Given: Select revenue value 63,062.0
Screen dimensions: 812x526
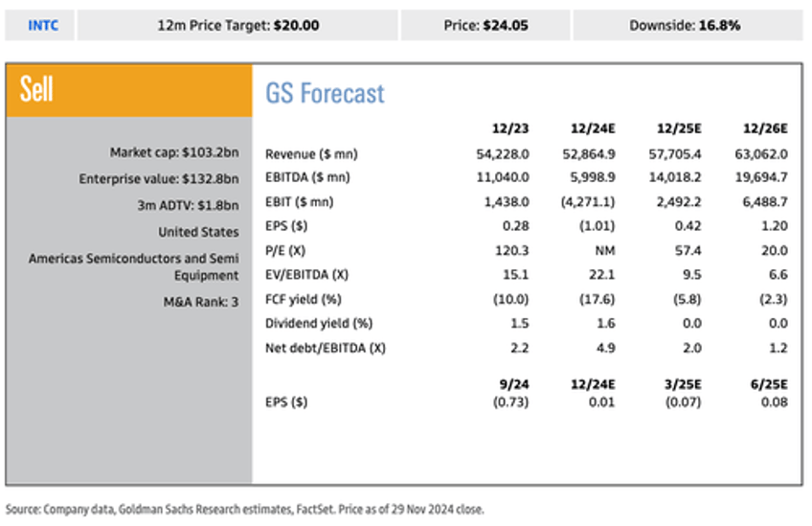Looking at the screenshot, I should (x=760, y=154).
